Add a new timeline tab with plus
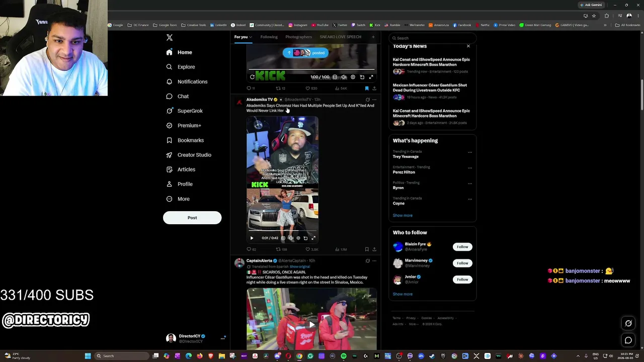Screen dimensions: 644x362 point(373,37)
